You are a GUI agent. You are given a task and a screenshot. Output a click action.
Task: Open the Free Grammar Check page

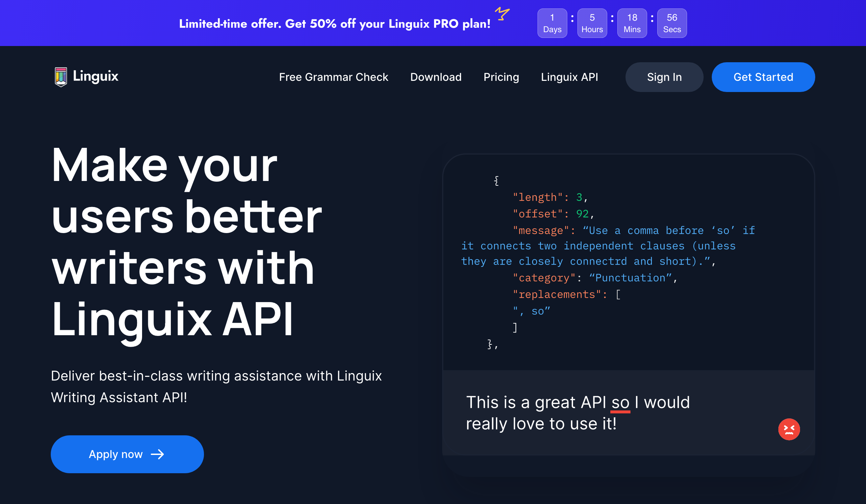[x=333, y=77]
